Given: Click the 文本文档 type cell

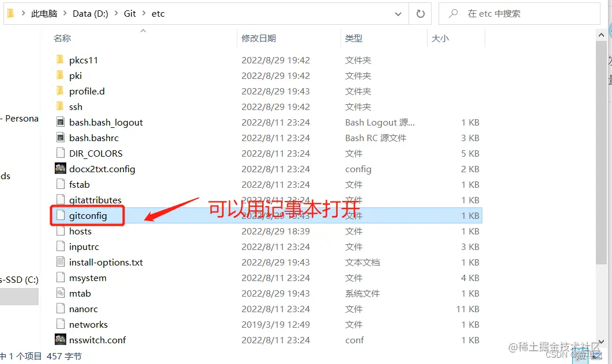Looking at the screenshot, I should pyautogui.click(x=362, y=262).
